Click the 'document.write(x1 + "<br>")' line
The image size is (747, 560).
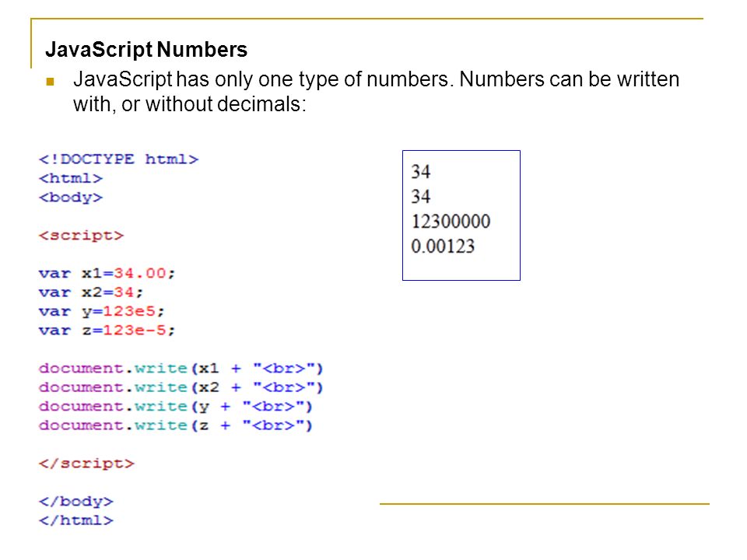tap(181, 369)
